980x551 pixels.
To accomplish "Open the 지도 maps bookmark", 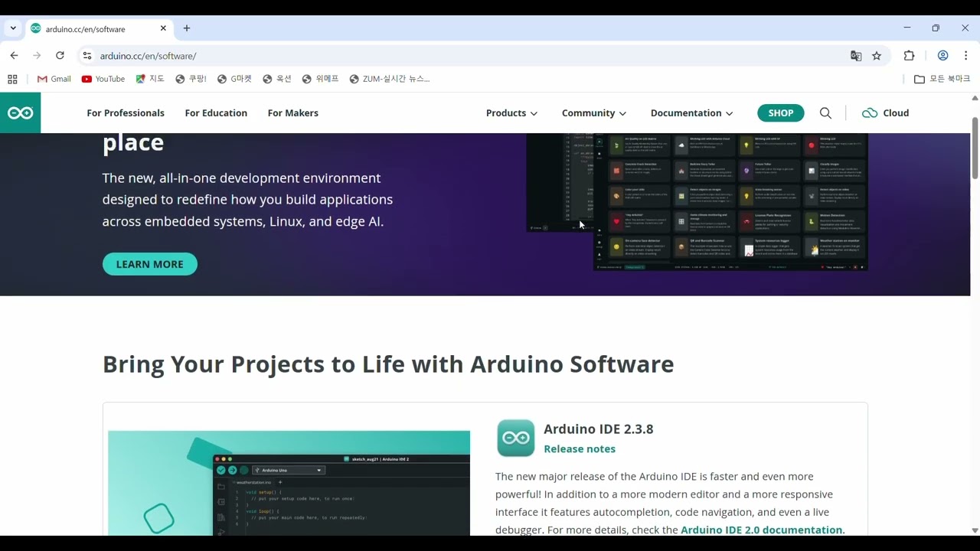I will click(150, 79).
